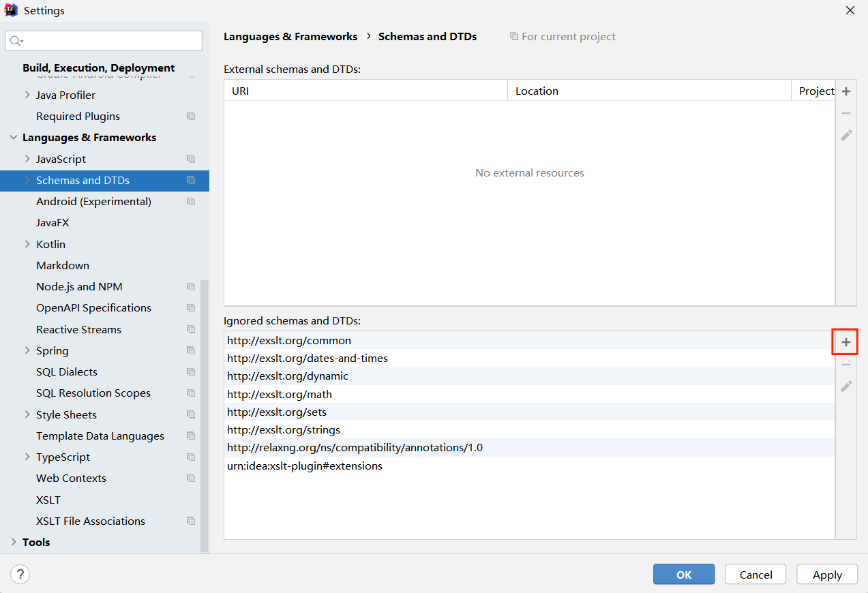Click project-level icon next to Android (Experimental)
The image size is (868, 593).
(x=191, y=202)
